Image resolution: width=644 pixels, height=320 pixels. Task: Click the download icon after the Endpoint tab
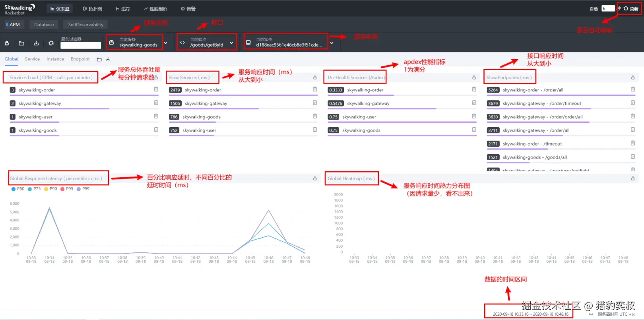click(x=108, y=59)
